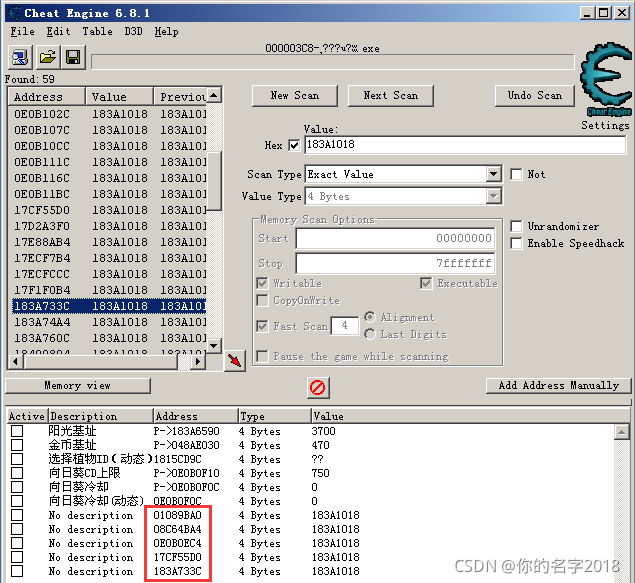
Task: Open Memory view
Action: point(78,385)
